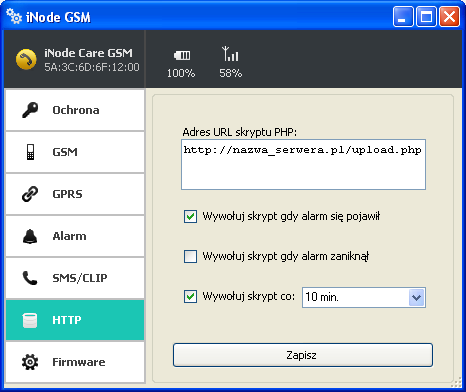Click the 100% battery value
Screen dimensions: 466x392
point(181,73)
